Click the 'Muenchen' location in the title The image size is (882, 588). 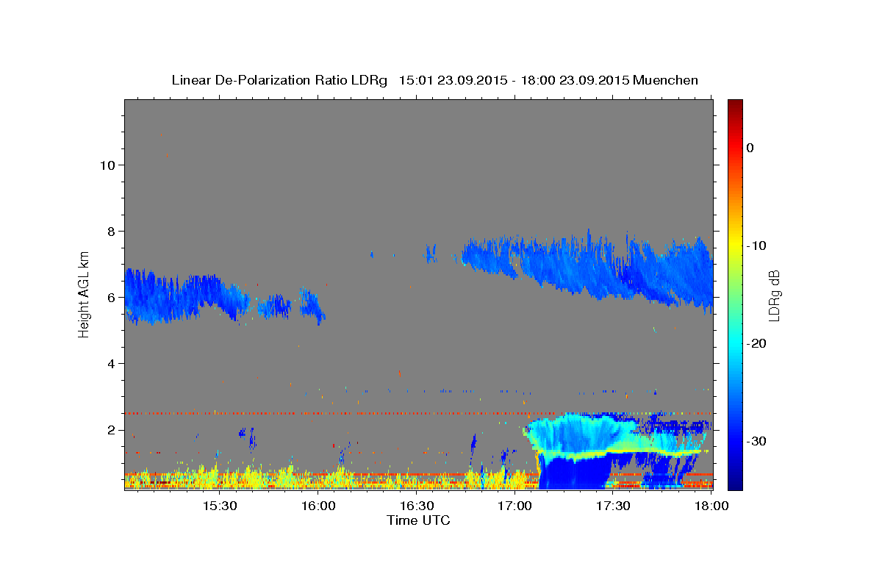[666, 80]
